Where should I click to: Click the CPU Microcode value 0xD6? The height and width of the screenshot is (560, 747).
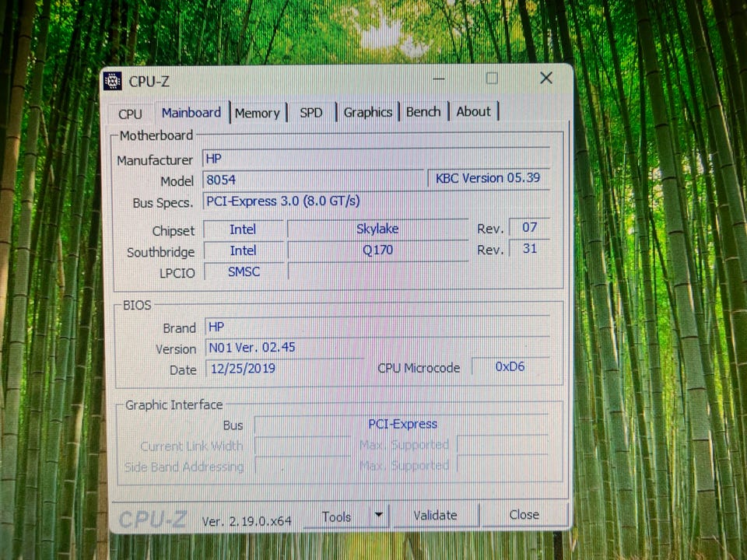[x=510, y=366]
